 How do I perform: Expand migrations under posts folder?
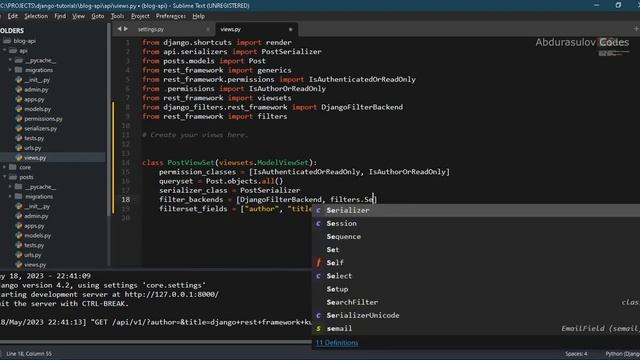[x=10, y=197]
